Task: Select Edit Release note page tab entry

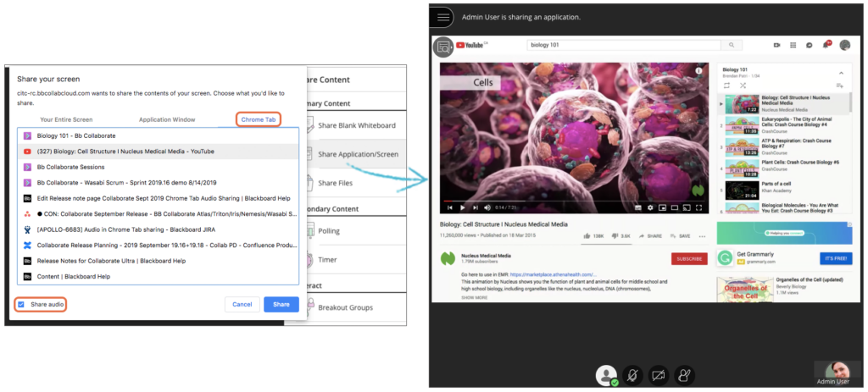Action: coord(159,198)
